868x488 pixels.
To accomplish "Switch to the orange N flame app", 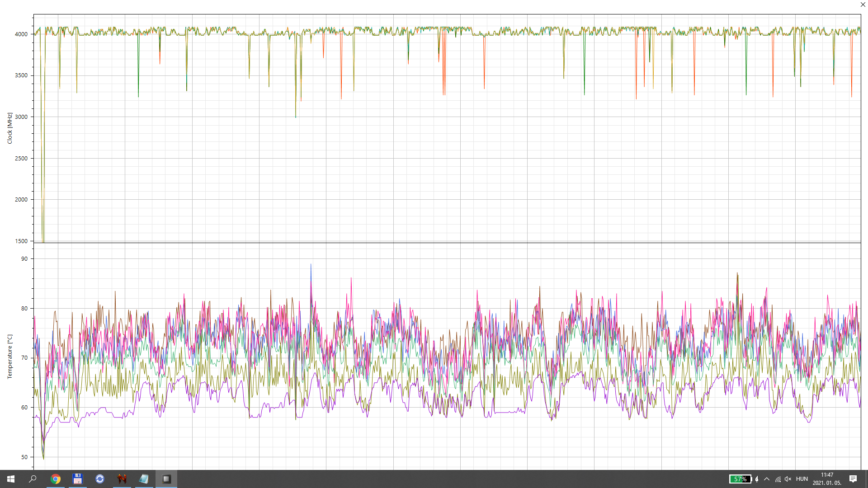I will tap(122, 479).
